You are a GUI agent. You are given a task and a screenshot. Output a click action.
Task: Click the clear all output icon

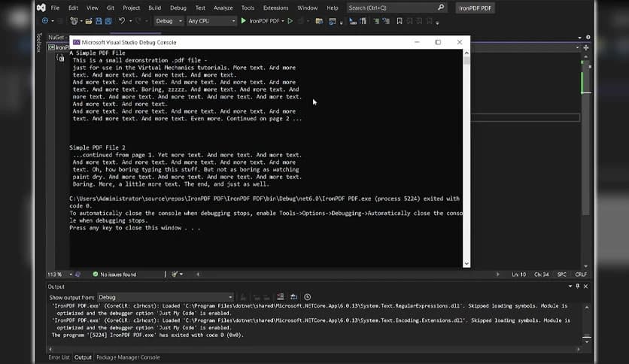click(x=281, y=296)
